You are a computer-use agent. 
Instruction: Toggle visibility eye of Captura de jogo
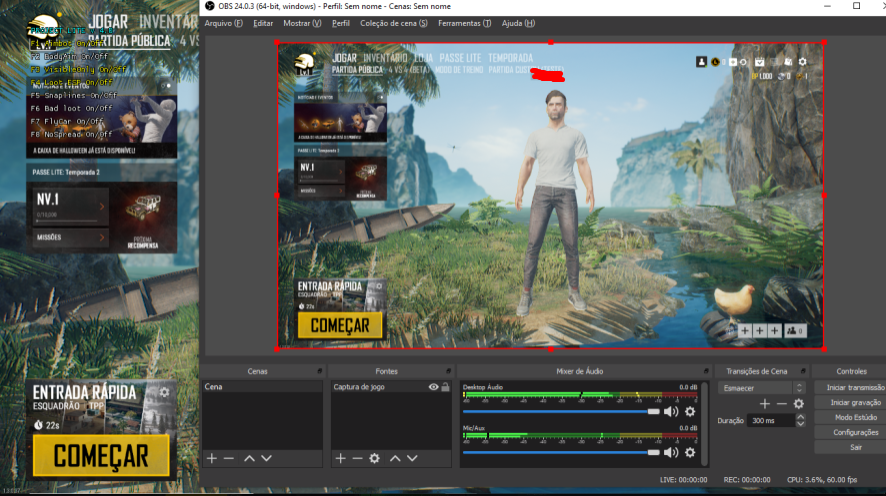click(433, 387)
